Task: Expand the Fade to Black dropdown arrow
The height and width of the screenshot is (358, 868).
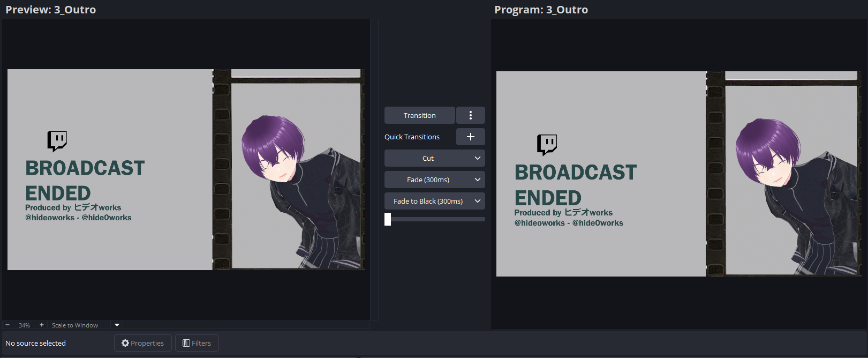Action: click(x=478, y=201)
